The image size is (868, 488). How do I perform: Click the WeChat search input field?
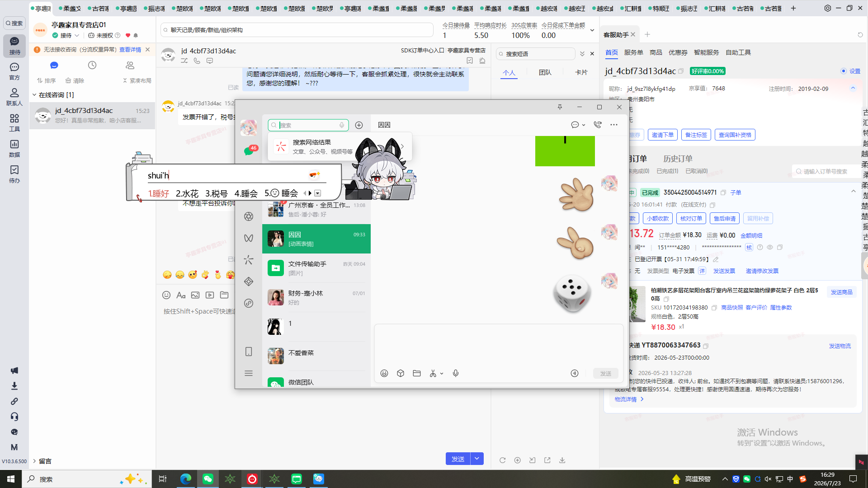[x=308, y=125]
